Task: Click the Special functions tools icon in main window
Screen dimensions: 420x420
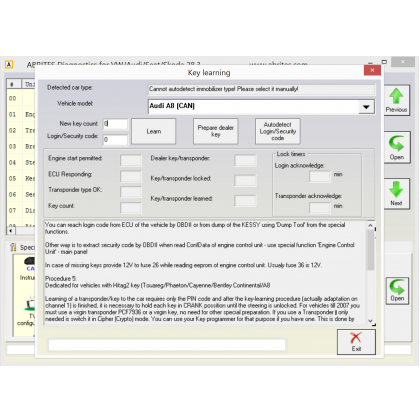Action: point(13,247)
